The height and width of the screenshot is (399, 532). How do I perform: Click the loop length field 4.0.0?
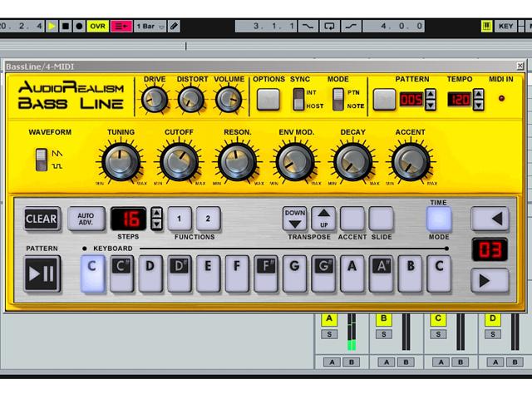(x=393, y=26)
